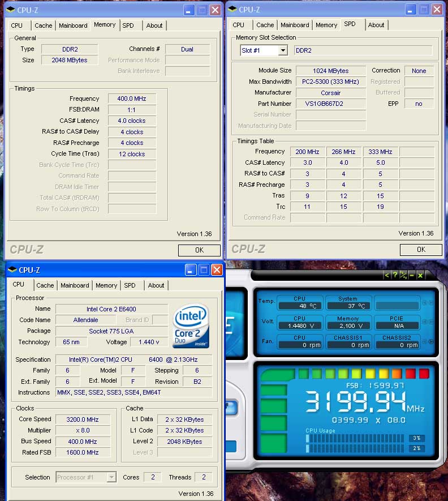
Task: Collapse the monitor widget with the < arrow
Action: pyautogui.click(x=387, y=275)
